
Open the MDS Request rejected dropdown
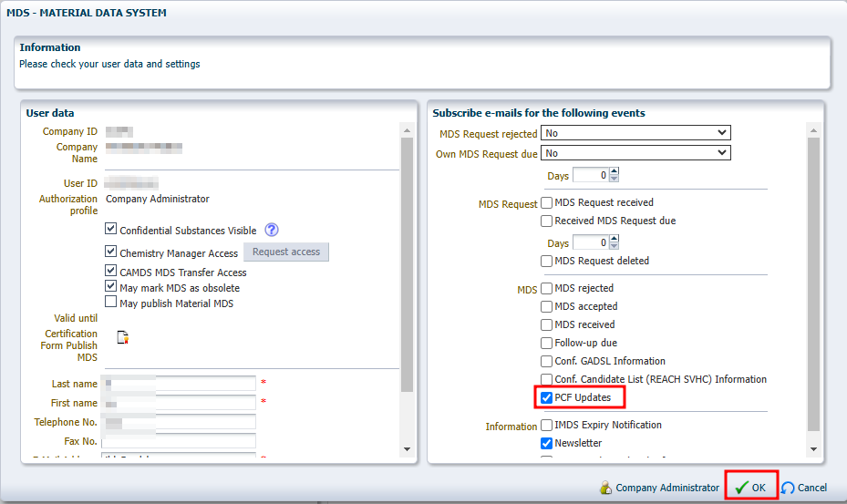[x=635, y=133]
